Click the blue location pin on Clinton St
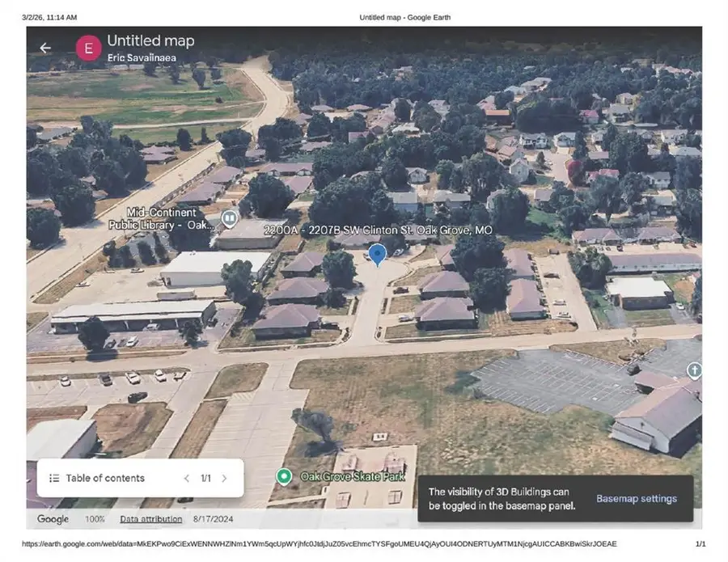 (x=377, y=256)
